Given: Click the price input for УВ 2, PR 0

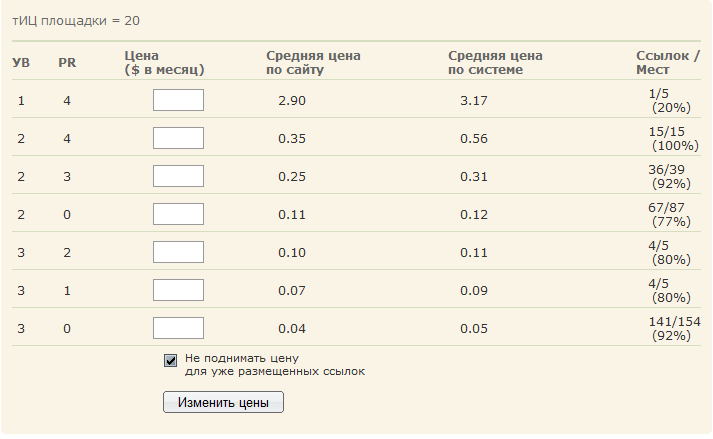Looking at the screenshot, I should point(178,214).
